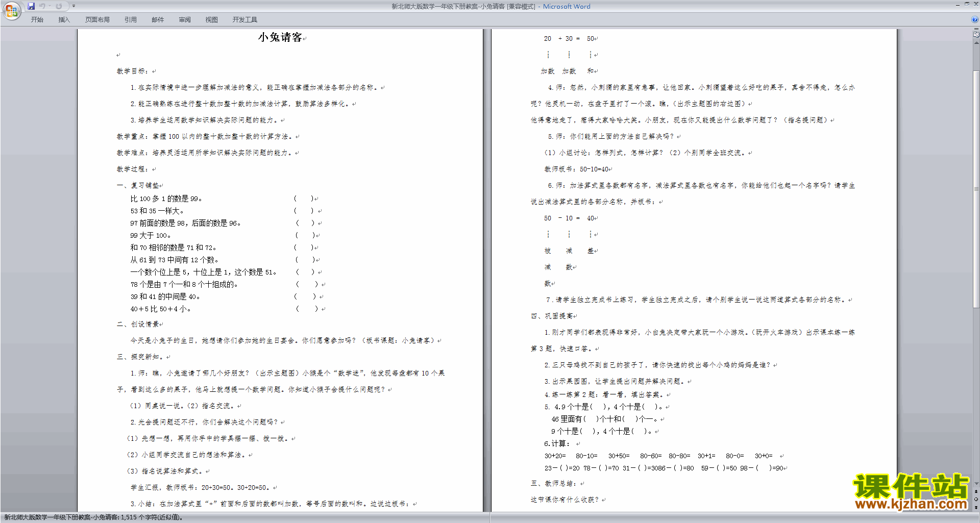This screenshot has height=523, width=980.
Task: Click the 教学重点 line
Action: click(206, 136)
